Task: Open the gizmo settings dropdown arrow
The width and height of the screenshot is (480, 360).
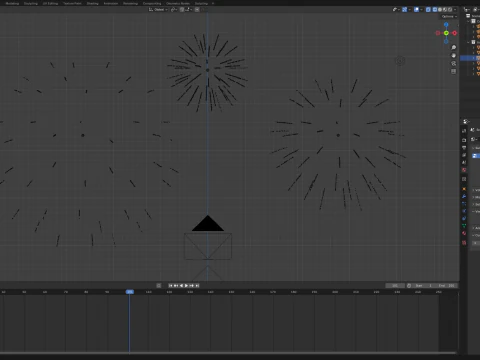Action: [410, 9]
